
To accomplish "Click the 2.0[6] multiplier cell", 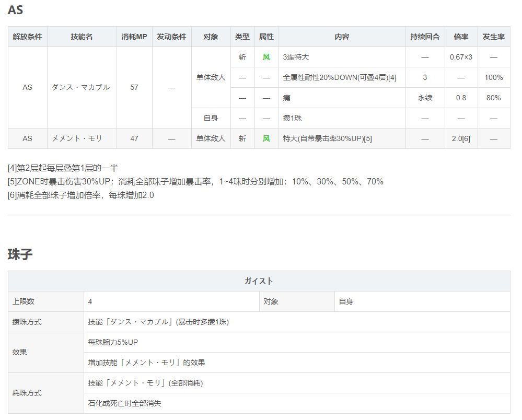I will coord(461,138).
